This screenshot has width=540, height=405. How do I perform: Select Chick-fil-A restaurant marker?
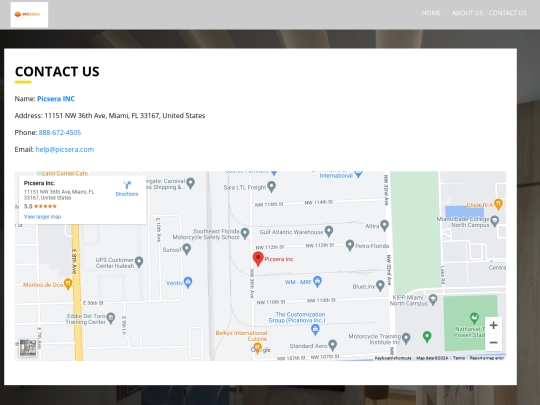coord(498,204)
